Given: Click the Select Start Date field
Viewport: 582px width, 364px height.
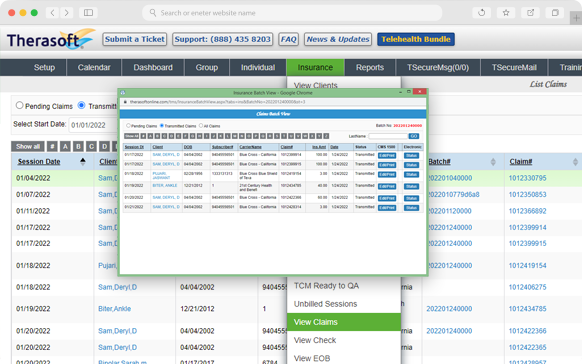Looking at the screenshot, I should tap(93, 125).
